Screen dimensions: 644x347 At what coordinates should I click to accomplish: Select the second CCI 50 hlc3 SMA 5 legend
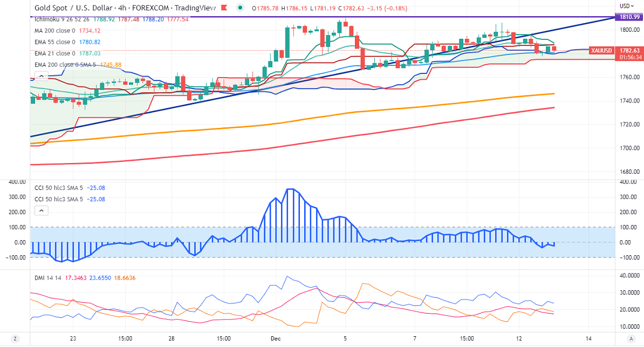[59, 199]
